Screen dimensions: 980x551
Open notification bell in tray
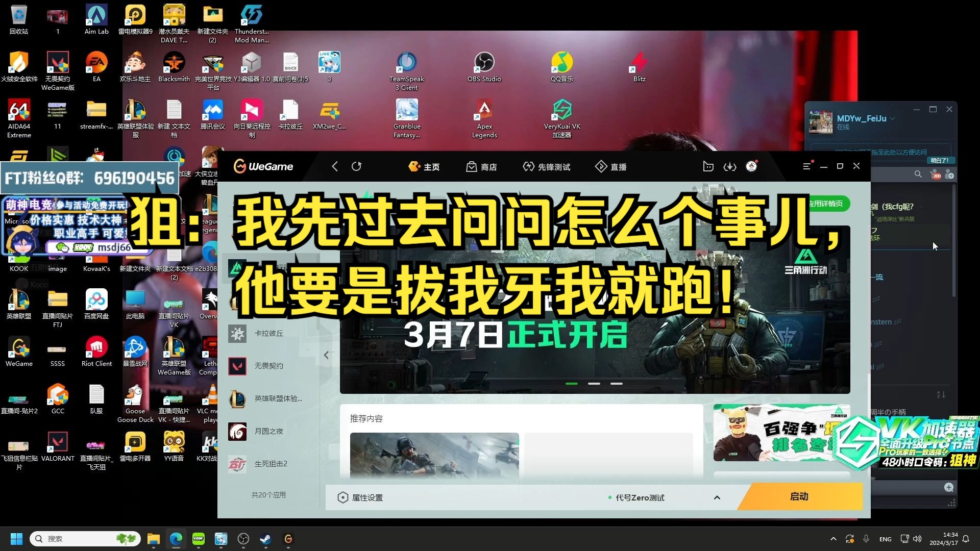pos(966,539)
